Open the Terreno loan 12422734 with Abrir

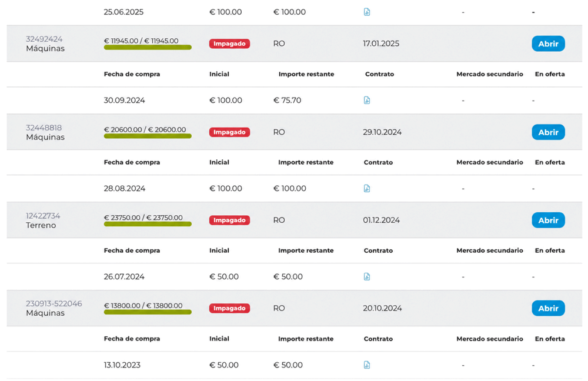click(x=548, y=220)
